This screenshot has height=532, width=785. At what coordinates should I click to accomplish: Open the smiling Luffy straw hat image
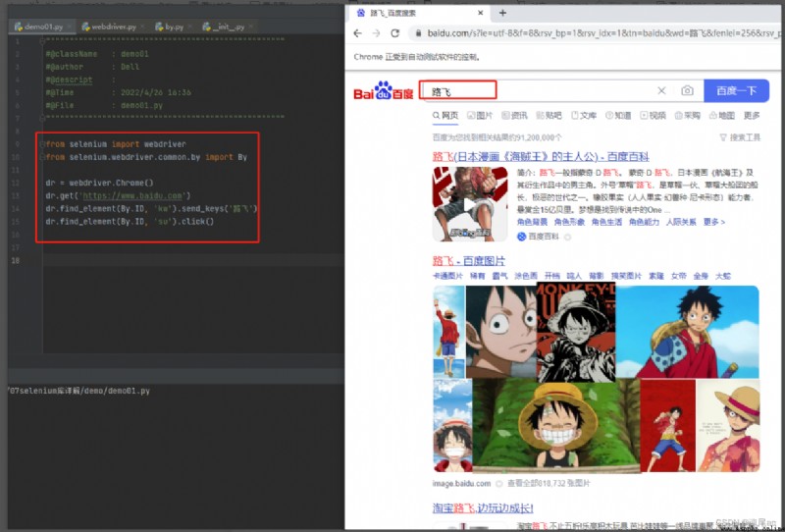(556, 426)
